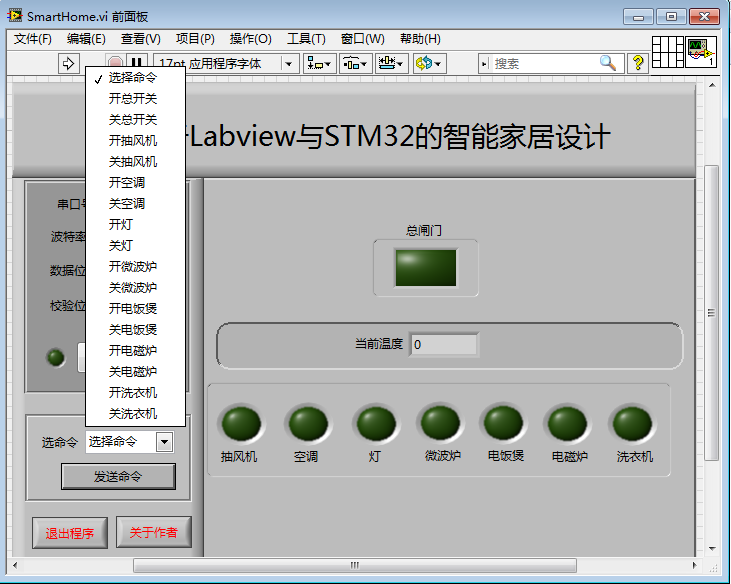Image resolution: width=731 pixels, height=584 pixels.
Task: Click the 灯 round LED
Action: 376,424
